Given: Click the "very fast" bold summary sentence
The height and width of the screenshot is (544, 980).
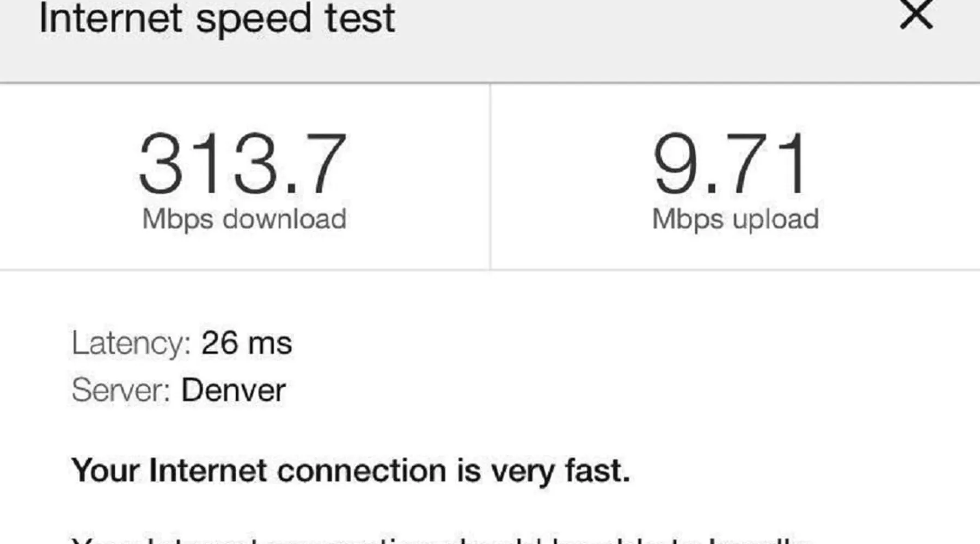Looking at the screenshot, I should [351, 470].
